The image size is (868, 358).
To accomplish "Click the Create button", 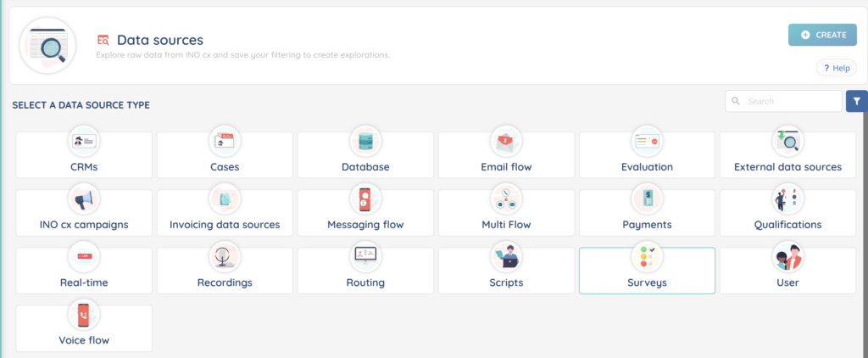I will point(821,35).
